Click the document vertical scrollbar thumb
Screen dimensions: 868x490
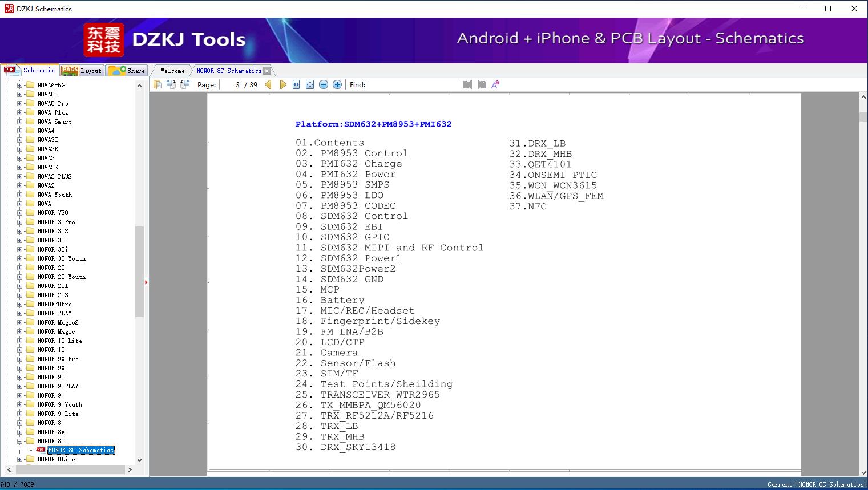point(863,116)
